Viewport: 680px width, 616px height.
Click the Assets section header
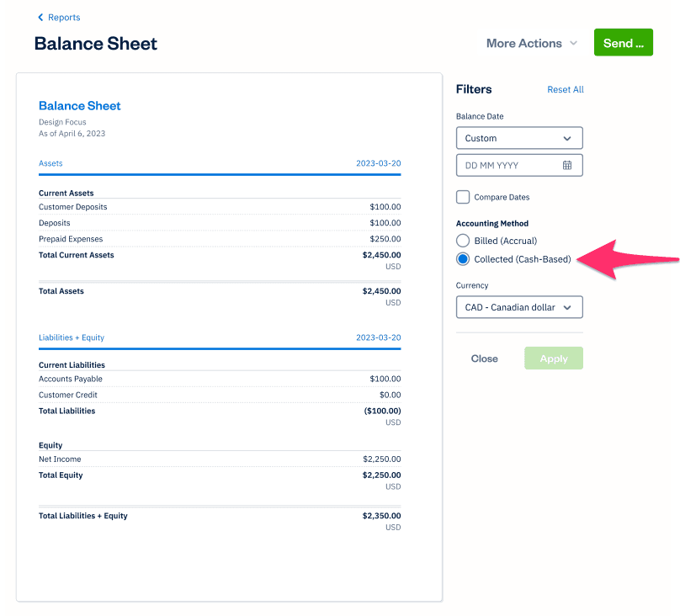(50, 163)
